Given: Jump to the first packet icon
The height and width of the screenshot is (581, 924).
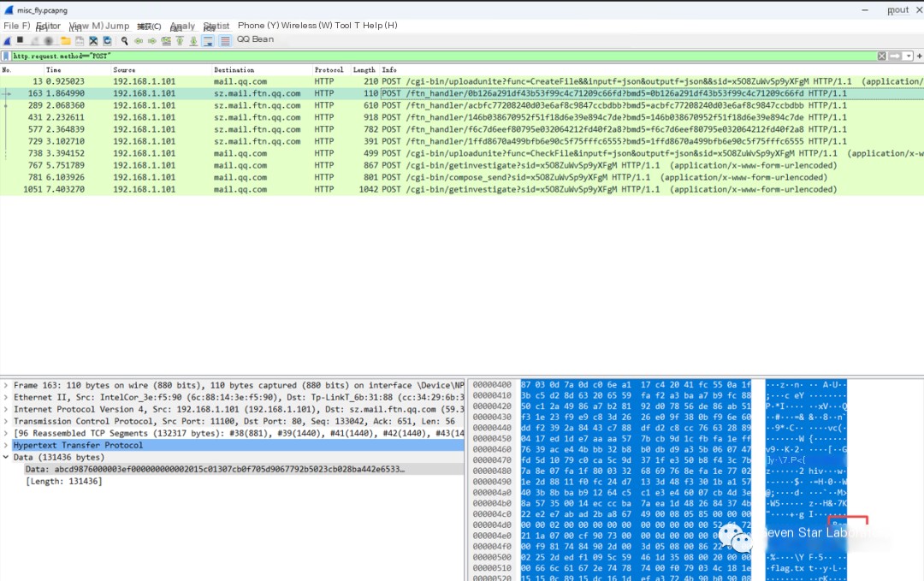Looking at the screenshot, I should [x=180, y=41].
